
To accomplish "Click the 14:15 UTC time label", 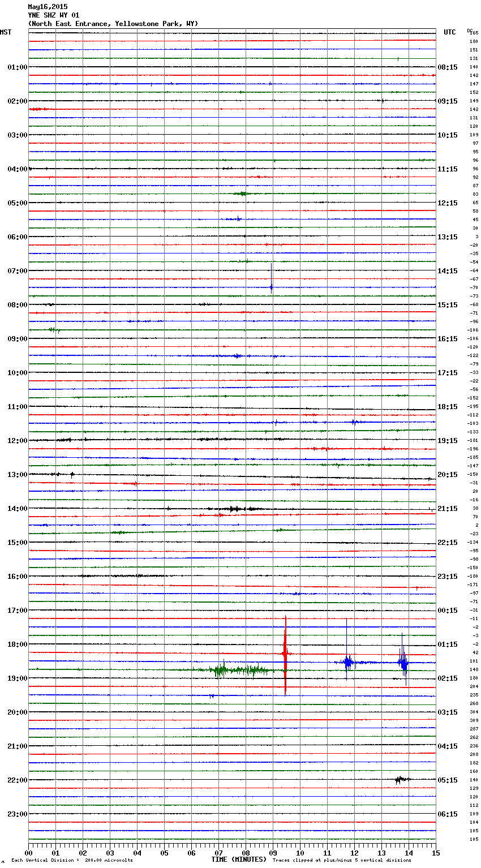I will (x=448, y=271).
